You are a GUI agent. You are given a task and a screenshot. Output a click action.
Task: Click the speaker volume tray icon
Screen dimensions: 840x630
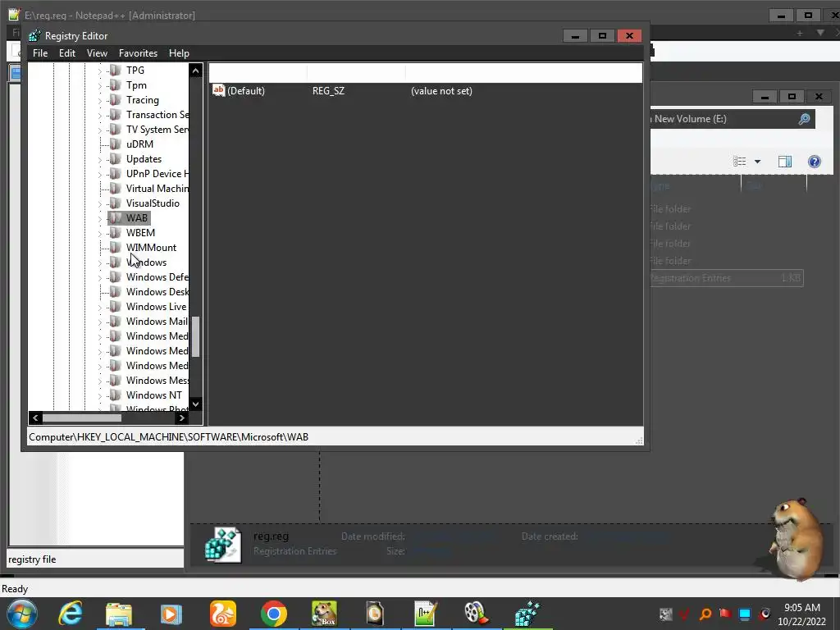coord(765,614)
